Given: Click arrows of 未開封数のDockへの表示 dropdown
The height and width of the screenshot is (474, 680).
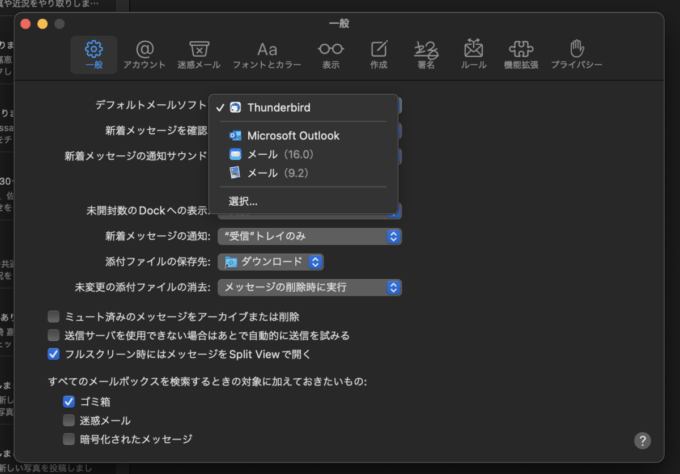Looking at the screenshot, I should [393, 212].
